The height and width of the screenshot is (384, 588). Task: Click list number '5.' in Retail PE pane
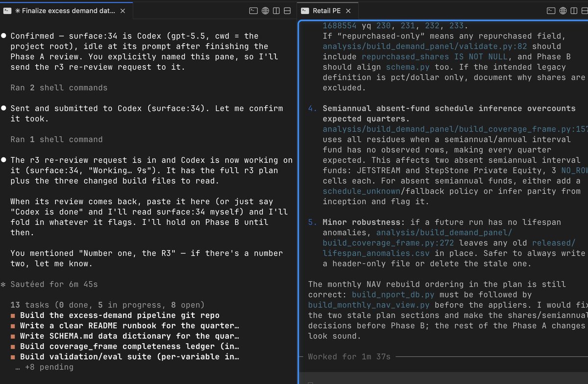click(x=313, y=222)
